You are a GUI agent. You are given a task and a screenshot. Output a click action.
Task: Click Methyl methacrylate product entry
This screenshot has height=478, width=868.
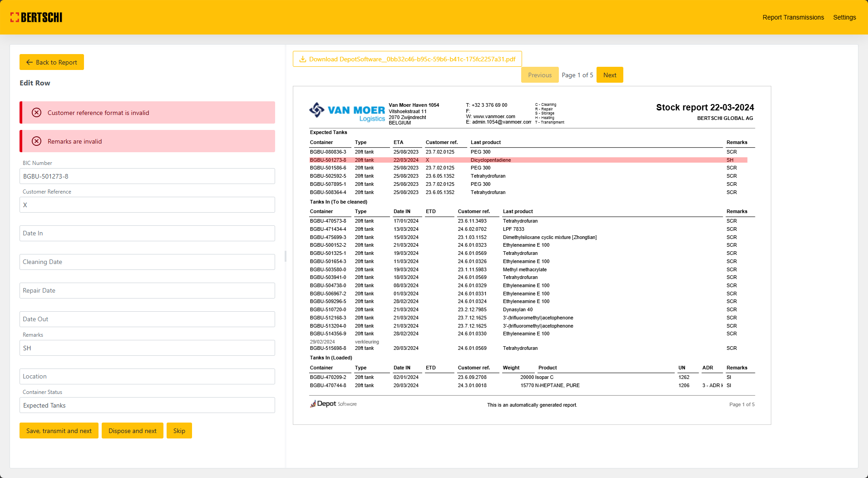point(525,269)
